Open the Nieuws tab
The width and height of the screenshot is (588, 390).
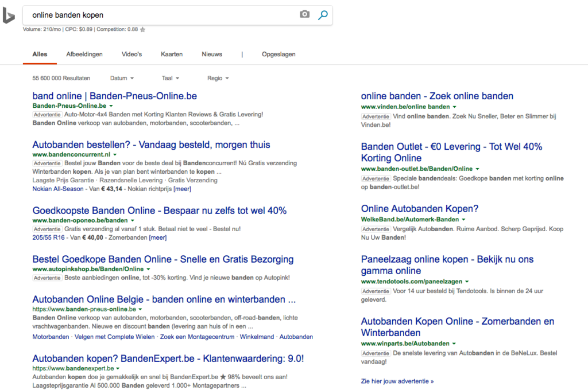coord(212,54)
